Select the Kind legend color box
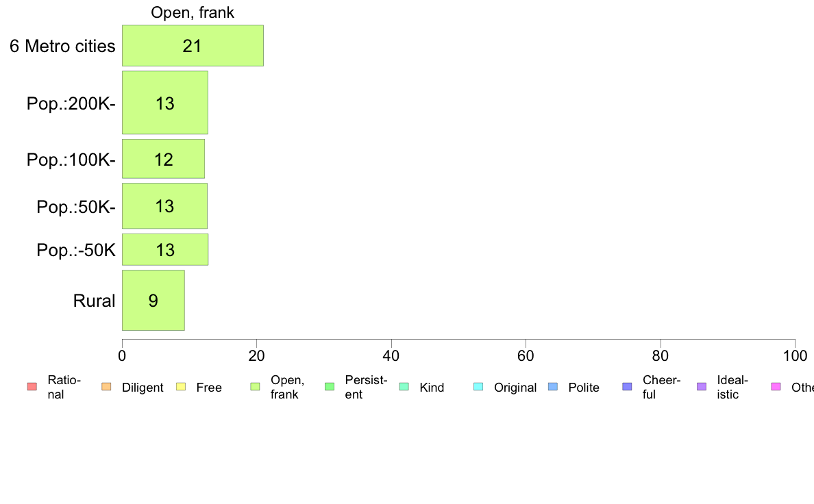The width and height of the screenshot is (814, 504). pos(404,387)
